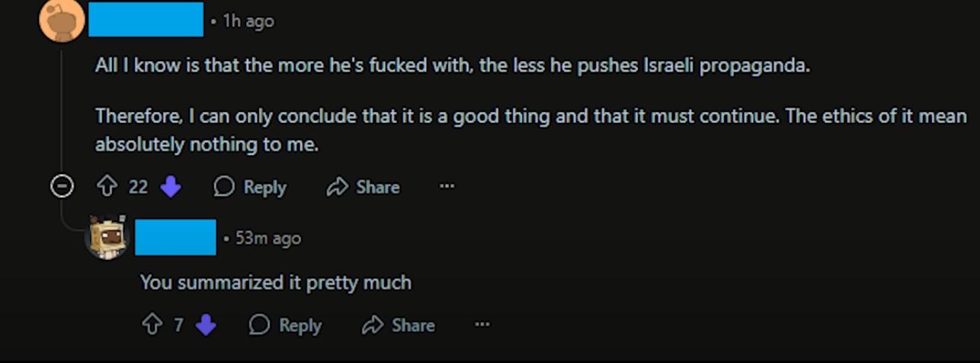The height and width of the screenshot is (363, 980).
Task: Open the '53m ago' timestamp permalink
Action: click(x=268, y=238)
